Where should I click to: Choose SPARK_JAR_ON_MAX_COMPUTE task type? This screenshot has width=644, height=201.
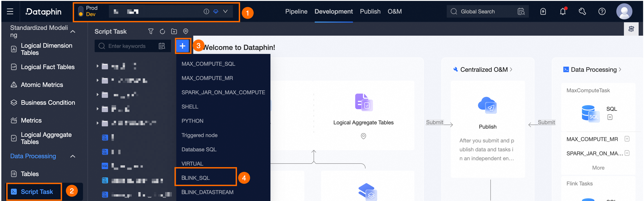(223, 92)
